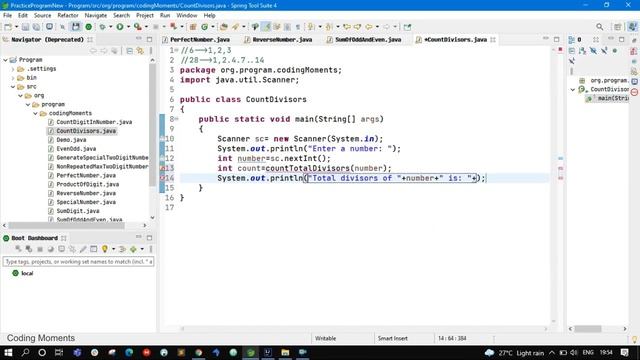This screenshot has height=360, width=640.
Task: Click the Boot Dashboard stop square icon
Action: pyautogui.click(x=40, y=249)
